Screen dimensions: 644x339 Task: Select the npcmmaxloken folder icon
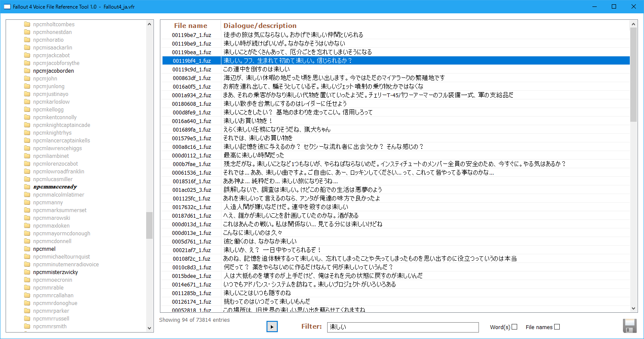(x=27, y=226)
